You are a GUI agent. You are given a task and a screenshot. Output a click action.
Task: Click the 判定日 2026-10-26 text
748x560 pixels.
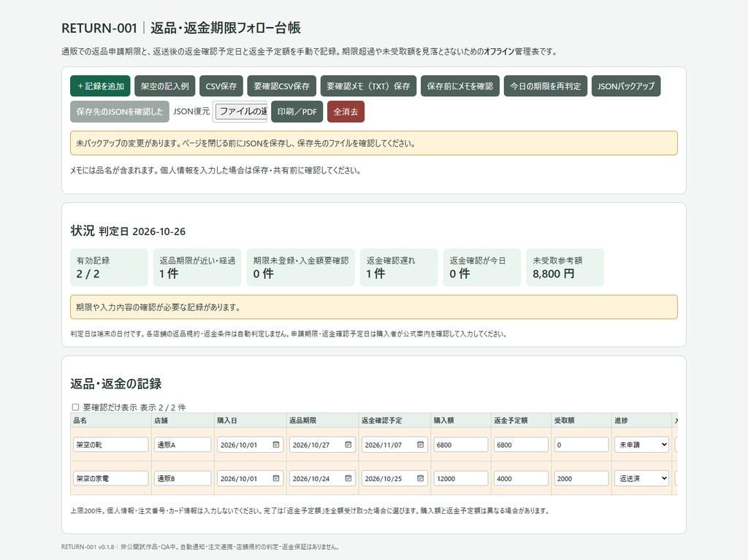(142, 232)
